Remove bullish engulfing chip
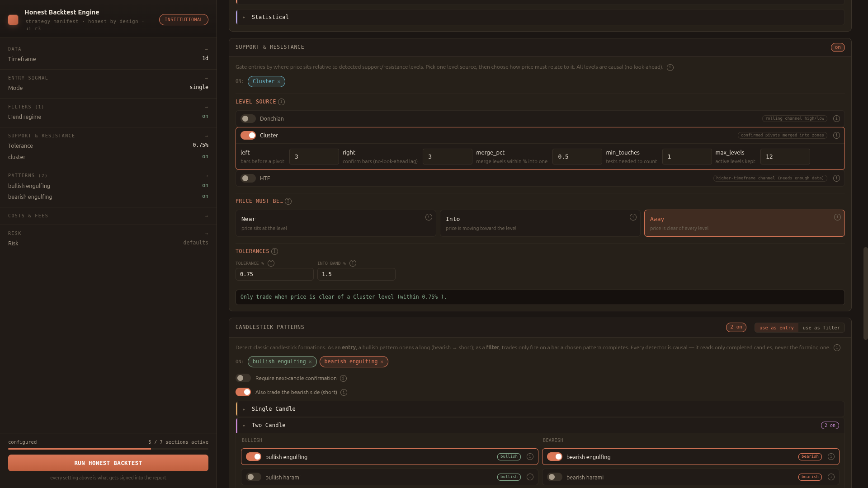The width and height of the screenshot is (868, 488). click(x=310, y=362)
